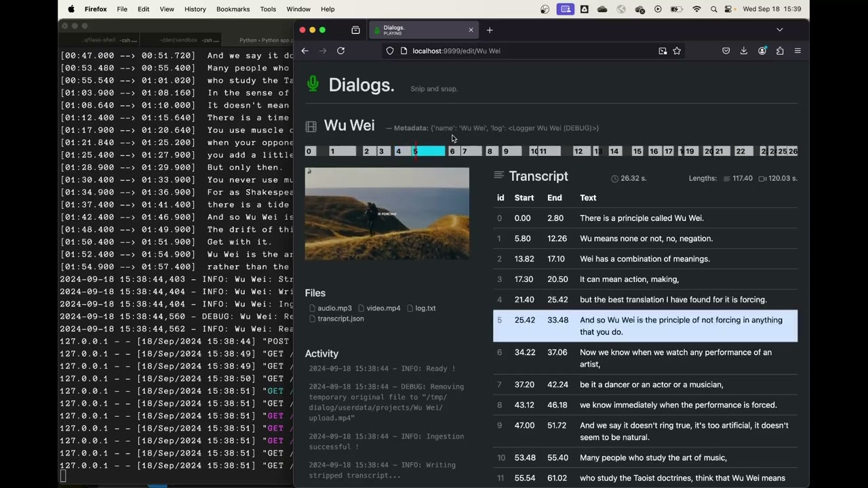Open the Firefox hamburger application menu
Viewport: 868px width, 488px height.
point(797,51)
